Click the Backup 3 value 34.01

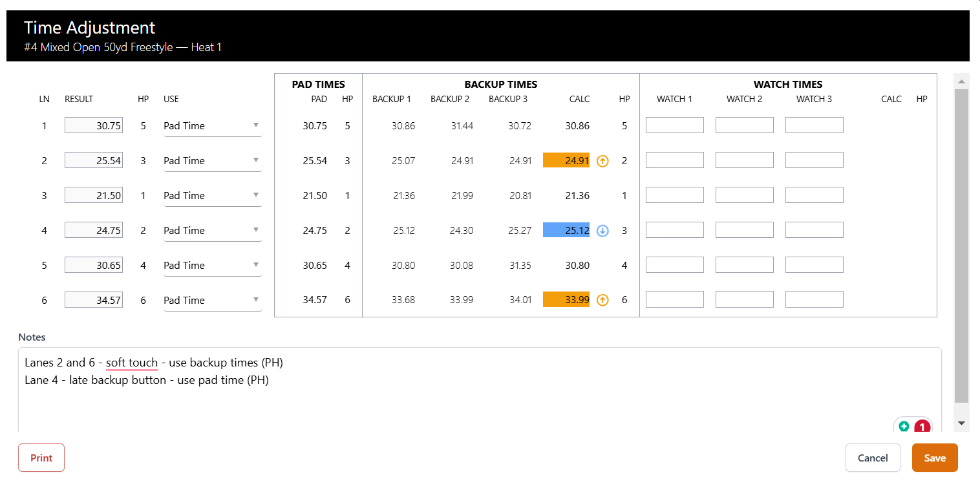click(520, 301)
